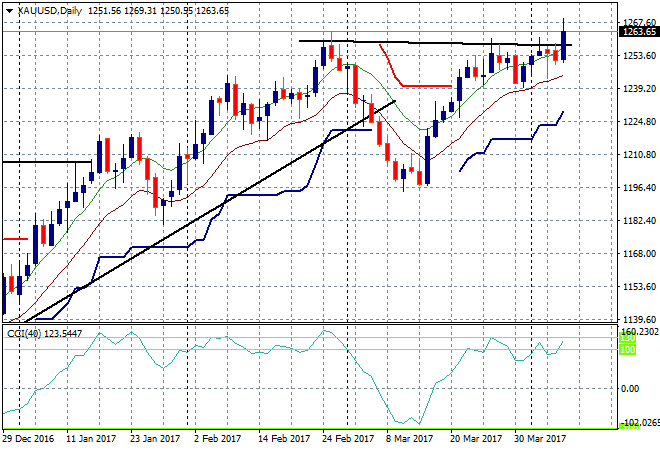Click the green 100 CCI level label
660x450 pixels.
coord(627,350)
